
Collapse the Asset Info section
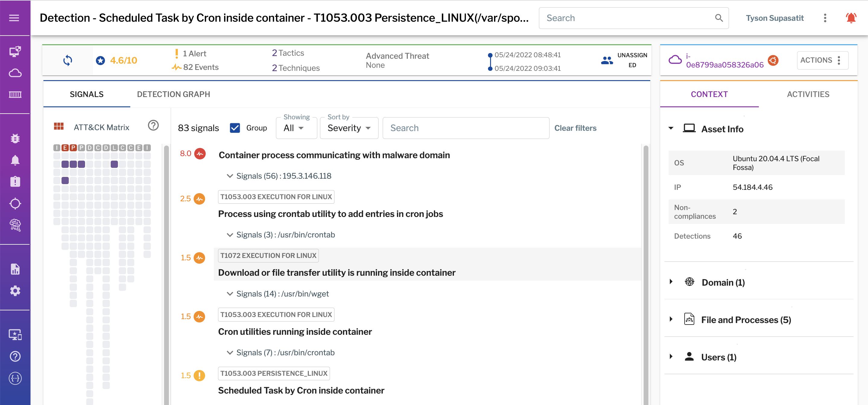671,128
